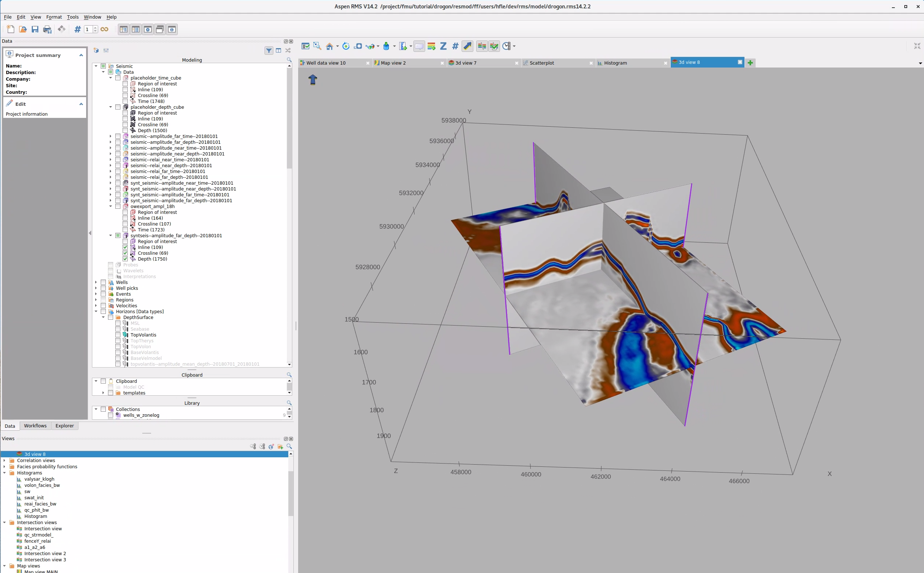The height and width of the screenshot is (573, 924).
Task: Check the placeholder_depth_cube checkbox
Action: 118,107
